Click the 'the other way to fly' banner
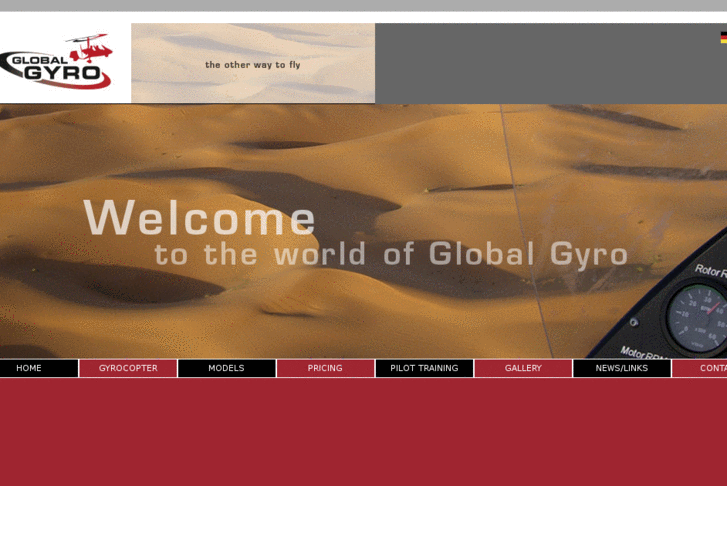 click(253, 63)
